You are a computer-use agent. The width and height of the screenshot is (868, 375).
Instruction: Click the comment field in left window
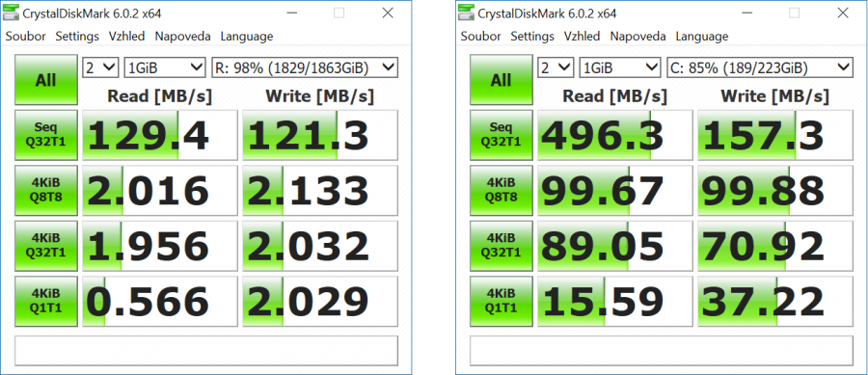tap(206, 350)
